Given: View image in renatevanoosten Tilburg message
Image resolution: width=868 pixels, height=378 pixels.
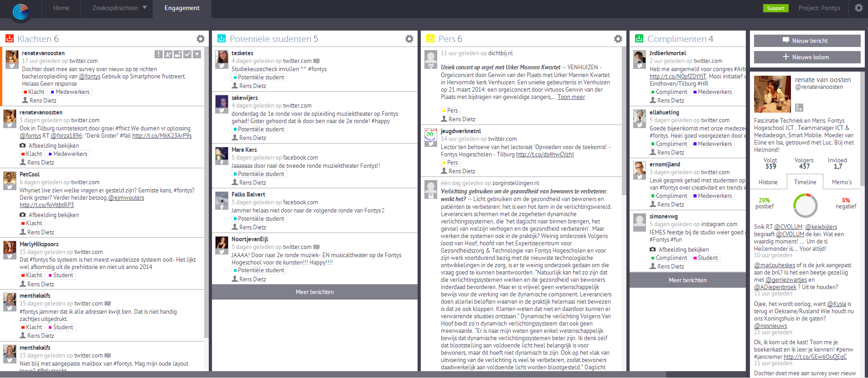Looking at the screenshot, I should point(49,145).
